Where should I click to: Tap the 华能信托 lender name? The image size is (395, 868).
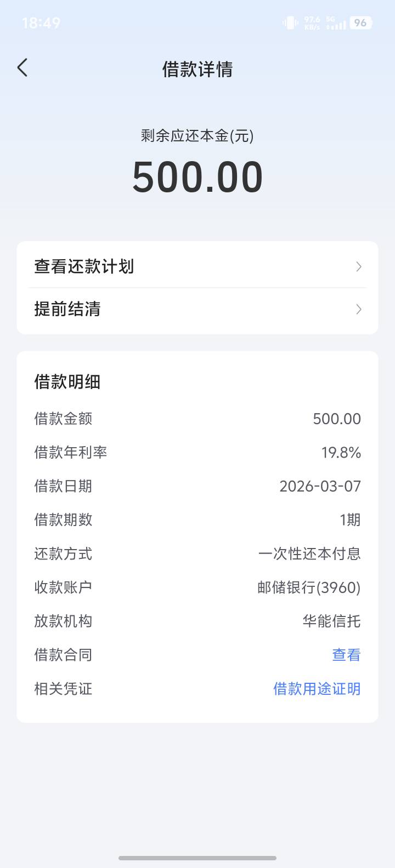pos(331,621)
